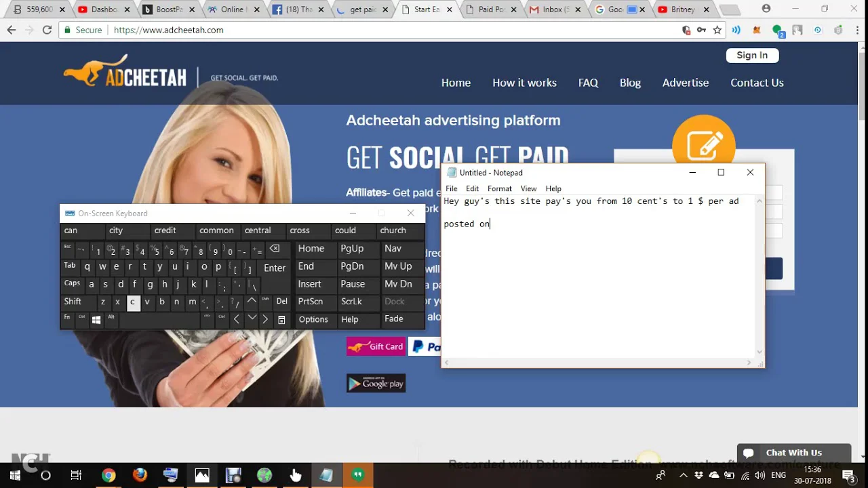Open Cortana search circle on taskbar

(x=45, y=475)
